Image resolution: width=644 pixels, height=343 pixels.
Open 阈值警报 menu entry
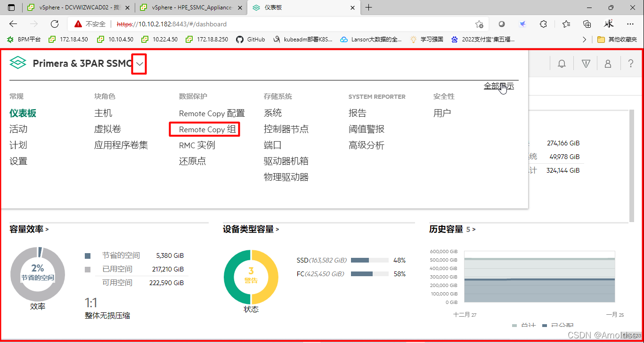coord(367,129)
